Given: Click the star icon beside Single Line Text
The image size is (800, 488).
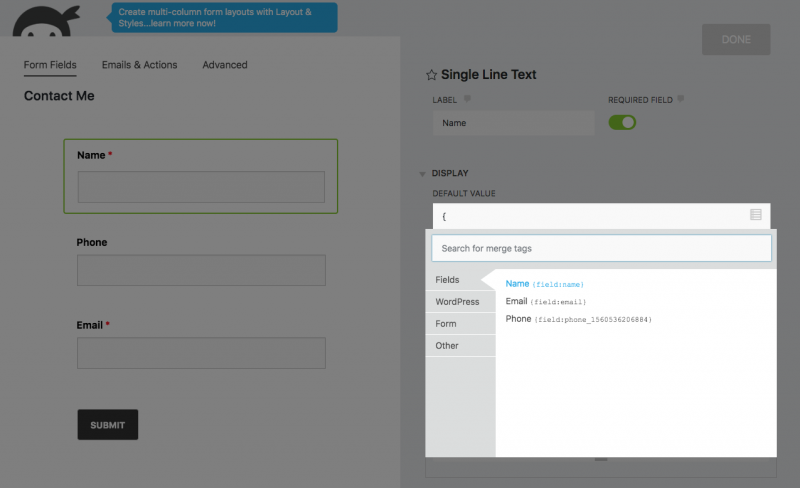Looking at the screenshot, I should click(431, 75).
